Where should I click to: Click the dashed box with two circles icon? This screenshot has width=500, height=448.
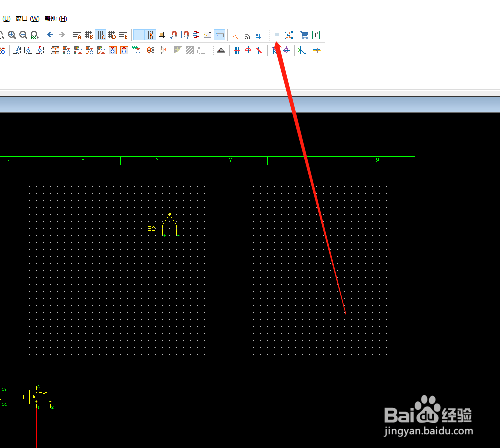click(x=17, y=50)
